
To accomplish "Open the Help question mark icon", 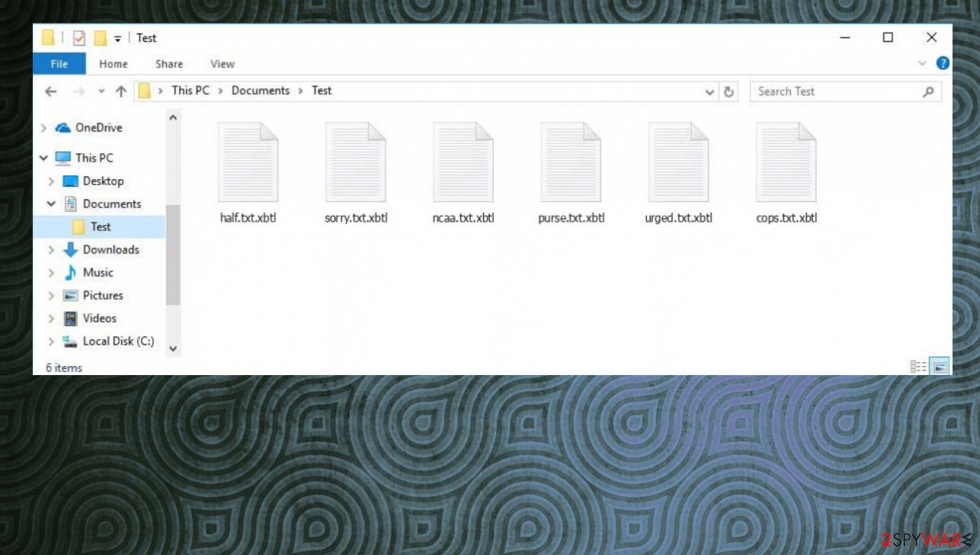I will 942,64.
